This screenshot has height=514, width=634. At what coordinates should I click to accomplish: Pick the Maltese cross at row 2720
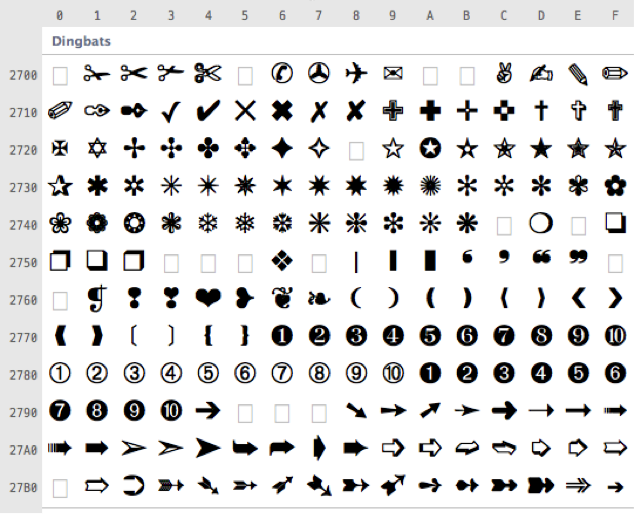(60, 149)
